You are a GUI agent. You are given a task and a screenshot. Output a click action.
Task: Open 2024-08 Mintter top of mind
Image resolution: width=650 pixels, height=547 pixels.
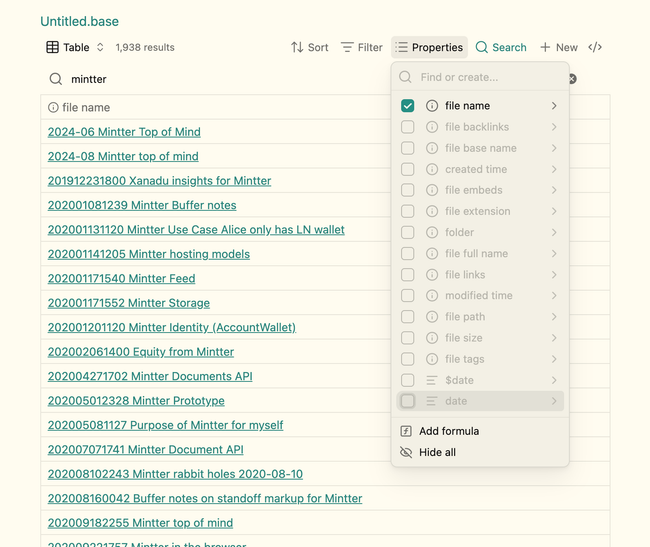click(123, 156)
